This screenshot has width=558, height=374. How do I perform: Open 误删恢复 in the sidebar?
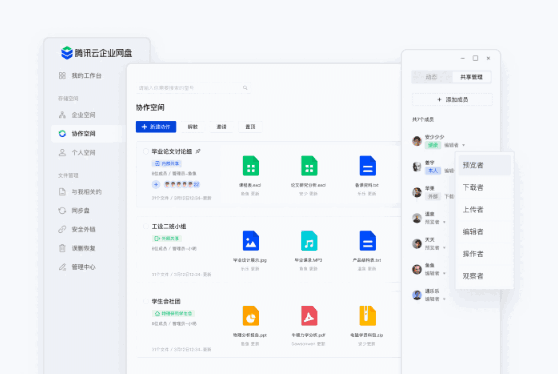click(x=77, y=248)
